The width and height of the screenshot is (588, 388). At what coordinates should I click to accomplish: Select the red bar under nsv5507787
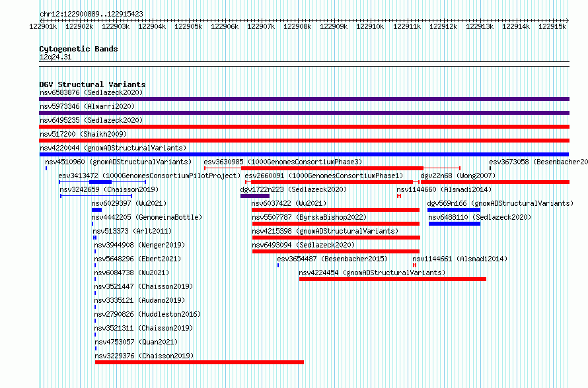[336, 224]
